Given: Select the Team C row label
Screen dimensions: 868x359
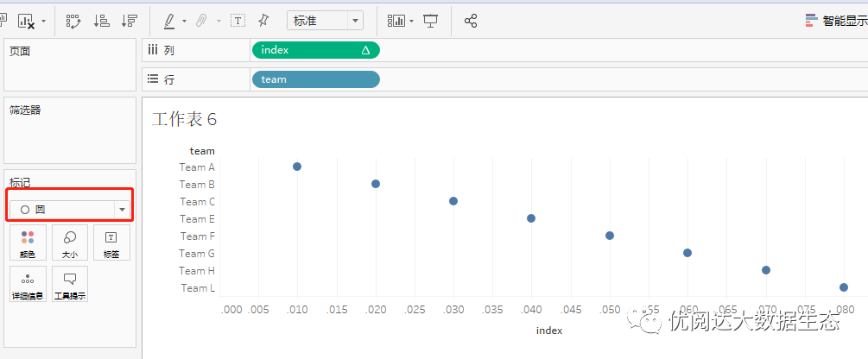Looking at the screenshot, I should click(197, 201).
